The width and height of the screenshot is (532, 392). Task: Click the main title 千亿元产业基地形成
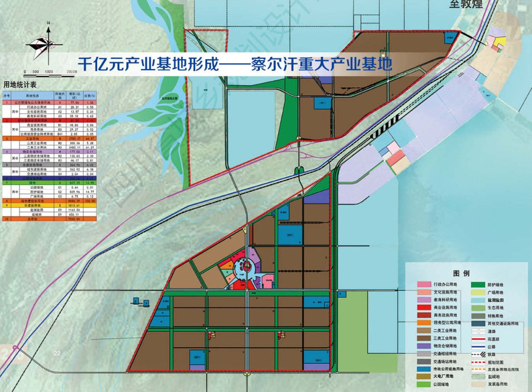[234, 64]
